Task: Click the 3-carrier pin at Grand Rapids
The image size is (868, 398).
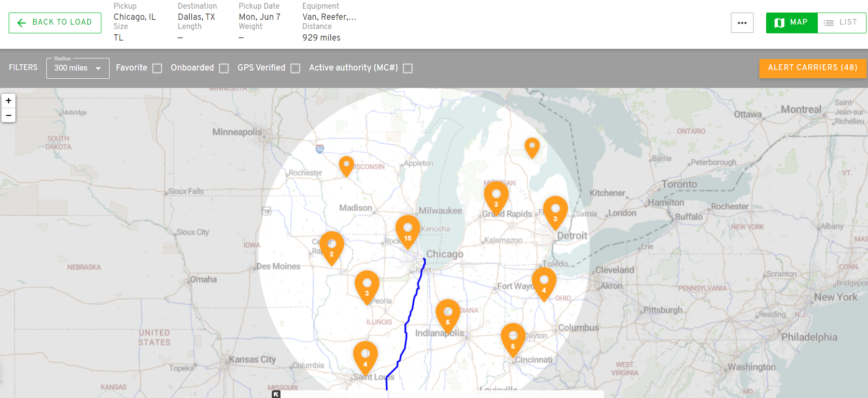Action: [496, 198]
